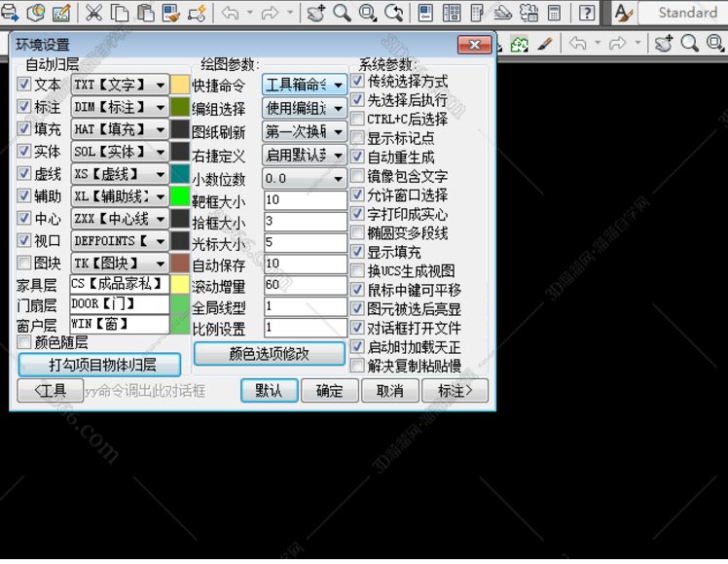Open the DesignCenter icon
This screenshot has width=728, height=564.
point(452,13)
